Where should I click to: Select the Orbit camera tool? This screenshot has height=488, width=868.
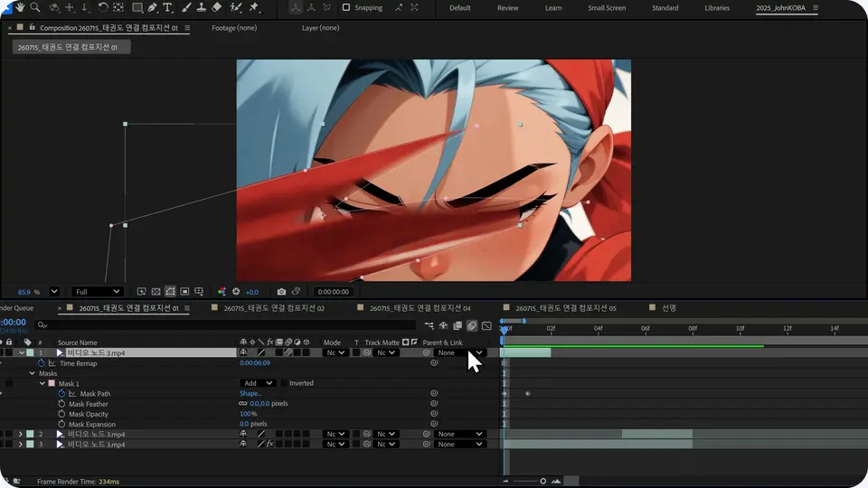click(54, 7)
